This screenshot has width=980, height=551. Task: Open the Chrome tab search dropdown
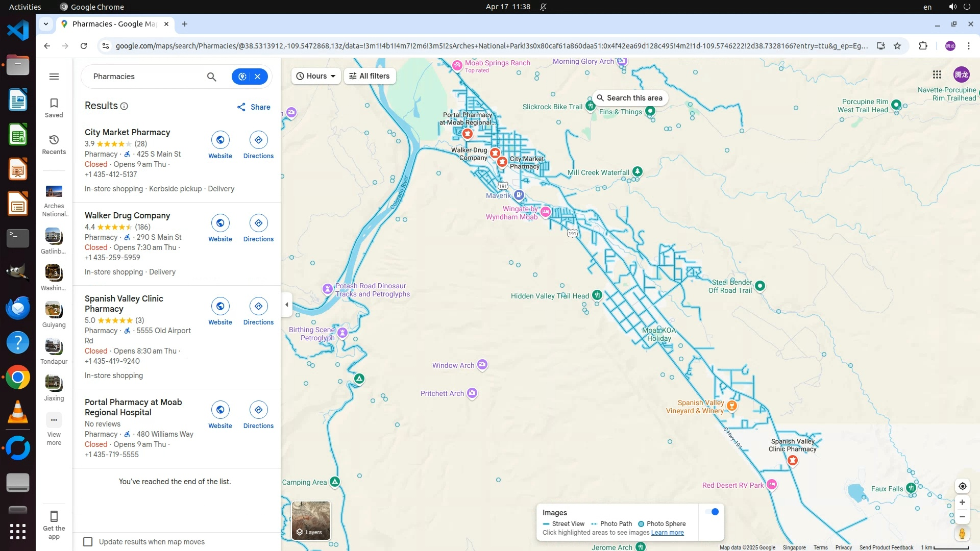tap(46, 24)
